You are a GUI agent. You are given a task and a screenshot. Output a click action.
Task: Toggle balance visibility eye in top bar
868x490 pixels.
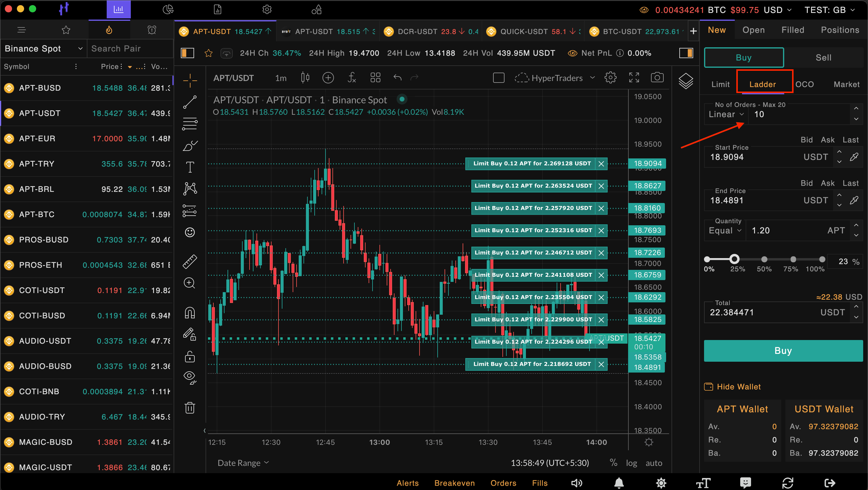point(643,10)
